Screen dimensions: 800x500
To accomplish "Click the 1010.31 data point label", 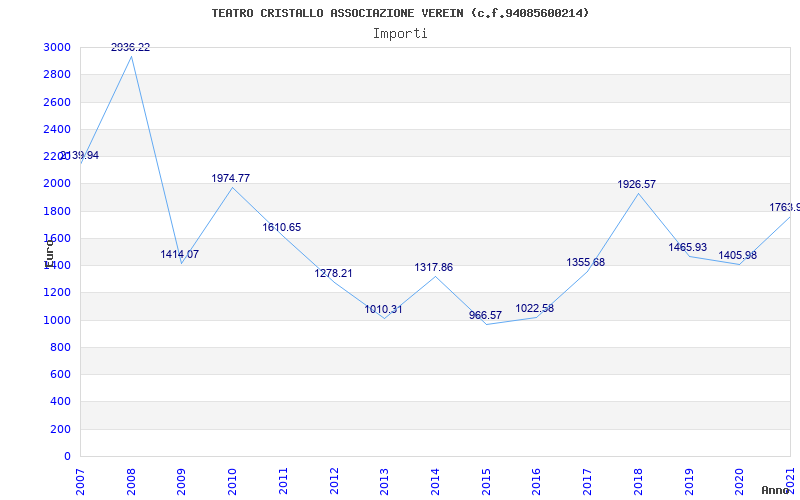I will 383,309.
